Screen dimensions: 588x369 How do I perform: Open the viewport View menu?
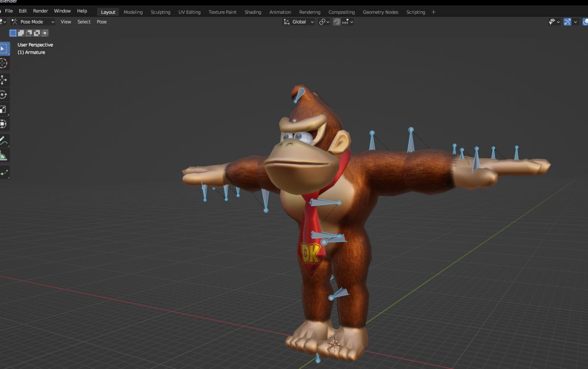66,22
